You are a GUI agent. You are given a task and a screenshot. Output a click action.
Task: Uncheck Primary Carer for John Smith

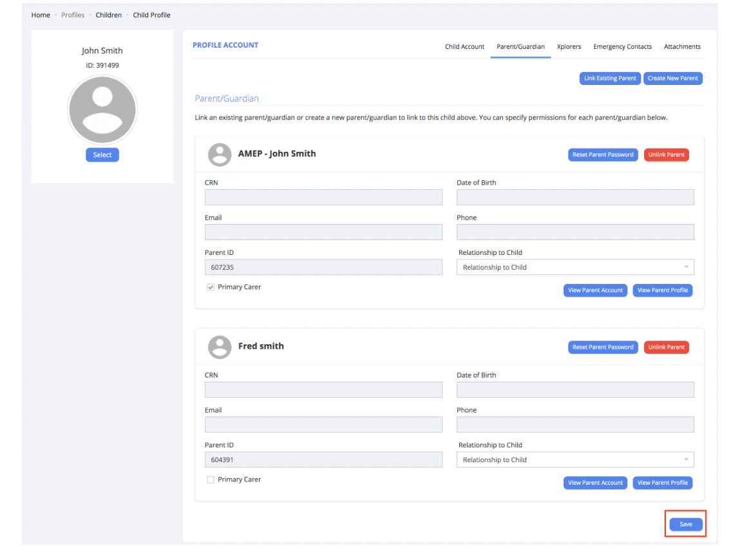click(210, 286)
